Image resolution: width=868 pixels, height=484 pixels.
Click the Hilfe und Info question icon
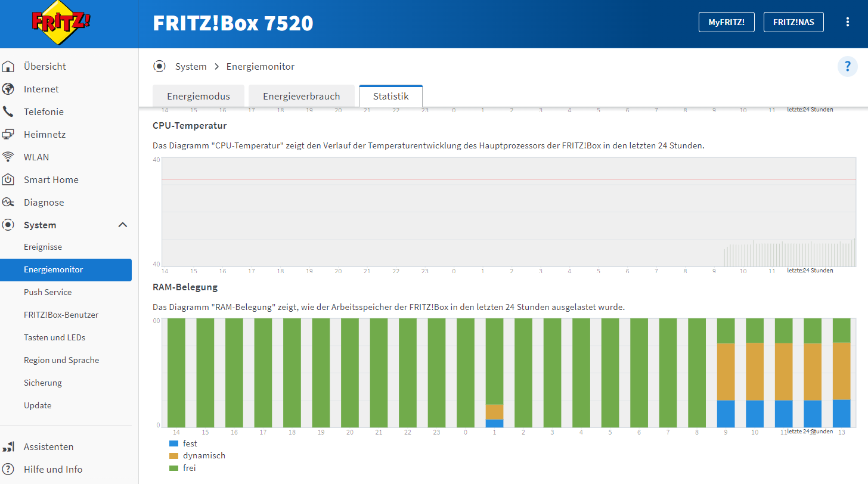coord(8,469)
